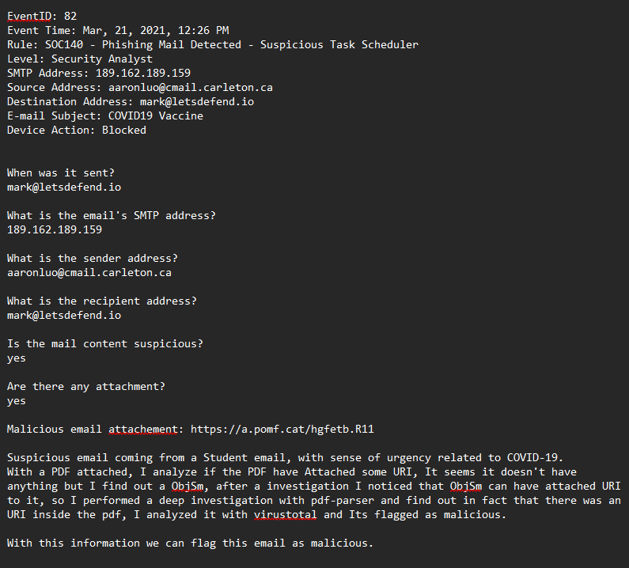Image resolution: width=629 pixels, height=568 pixels.
Task: Click the 'When was it sent?' question
Action: (x=61, y=173)
